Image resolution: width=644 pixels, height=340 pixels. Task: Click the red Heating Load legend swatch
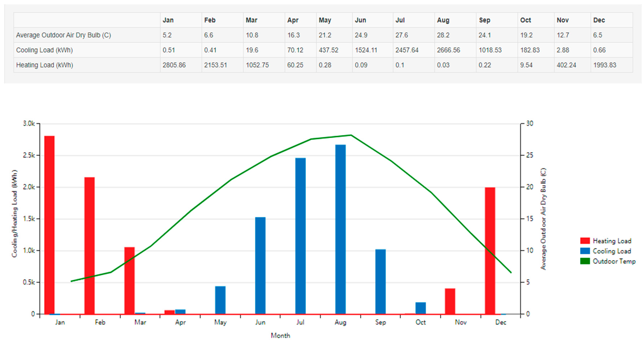tap(585, 241)
